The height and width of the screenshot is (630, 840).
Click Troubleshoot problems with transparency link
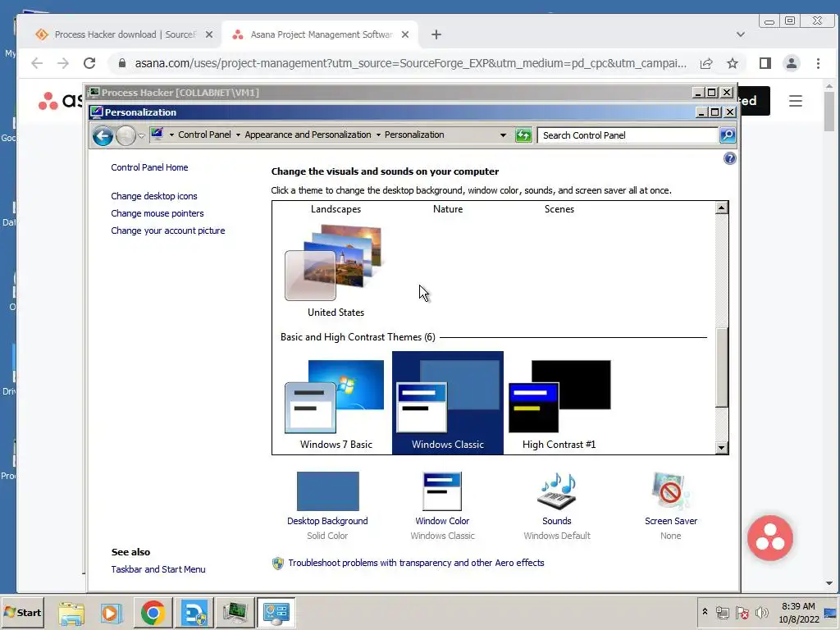pos(416,563)
